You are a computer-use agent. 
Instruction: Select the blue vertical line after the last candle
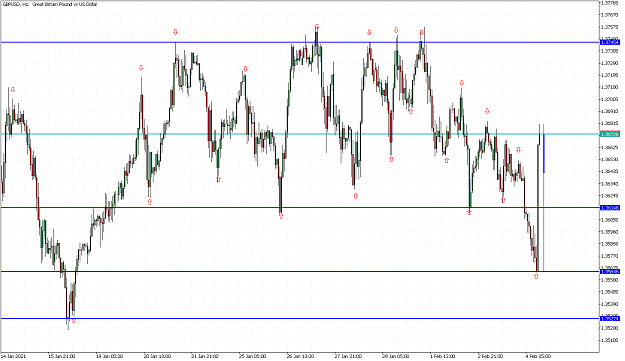[544, 197]
